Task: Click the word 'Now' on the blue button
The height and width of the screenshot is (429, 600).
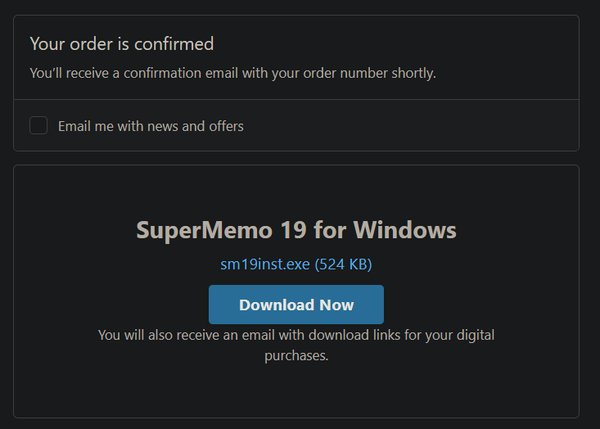Action: (338, 304)
